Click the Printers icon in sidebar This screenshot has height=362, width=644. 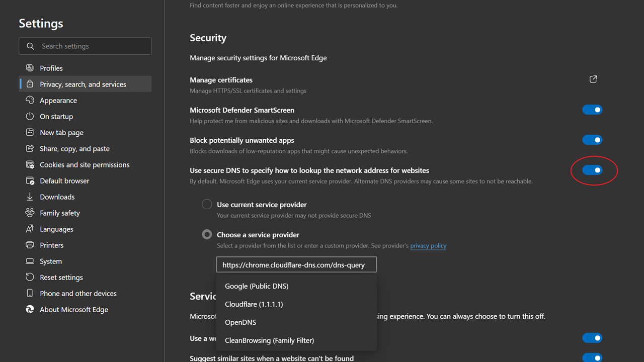(30, 245)
